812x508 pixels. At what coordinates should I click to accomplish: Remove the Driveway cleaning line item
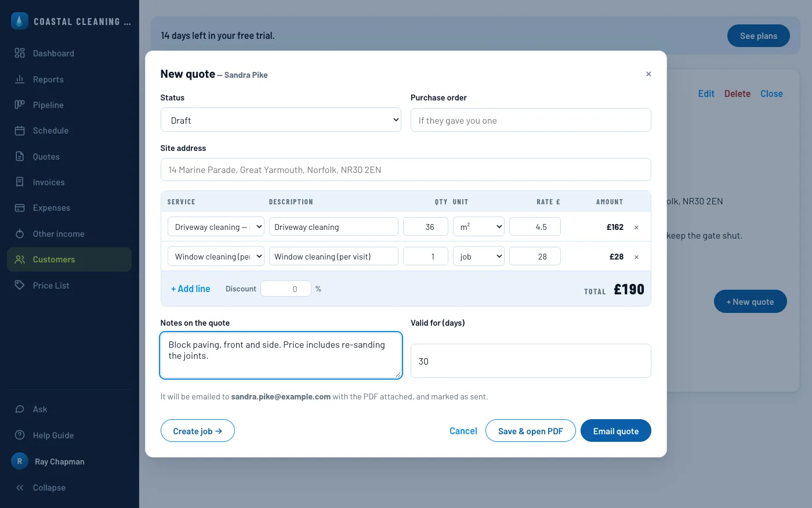pyautogui.click(x=636, y=228)
